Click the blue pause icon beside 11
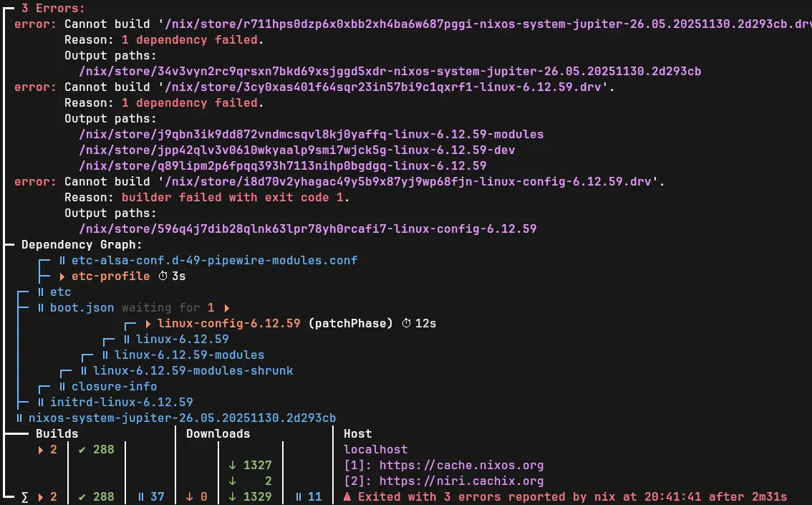The width and height of the screenshot is (812, 505). coord(299,496)
